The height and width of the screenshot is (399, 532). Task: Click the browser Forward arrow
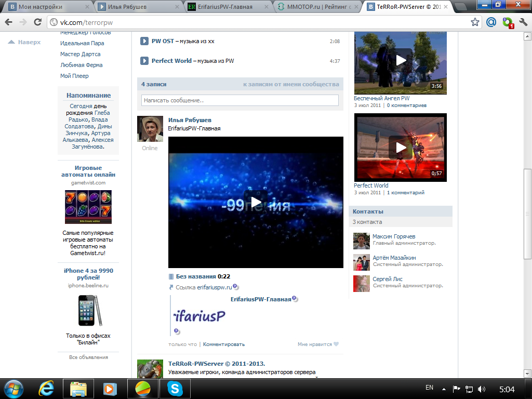[23, 22]
